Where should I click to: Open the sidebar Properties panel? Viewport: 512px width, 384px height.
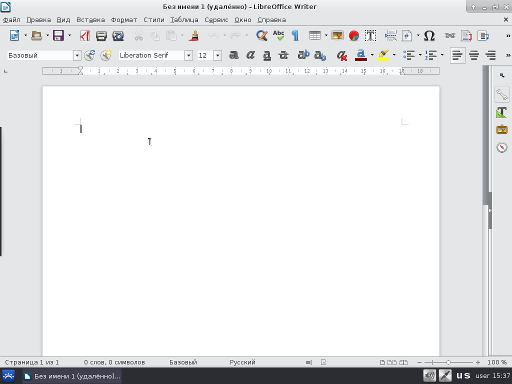[502, 95]
